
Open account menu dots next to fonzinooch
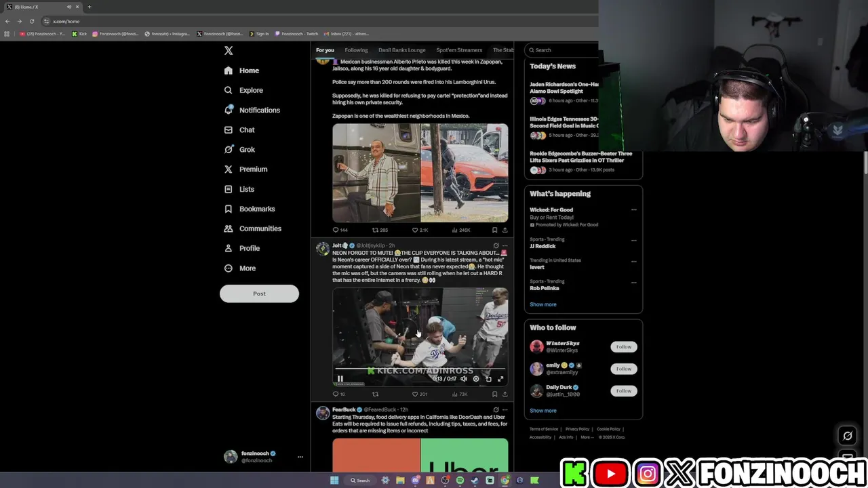pyautogui.click(x=300, y=457)
